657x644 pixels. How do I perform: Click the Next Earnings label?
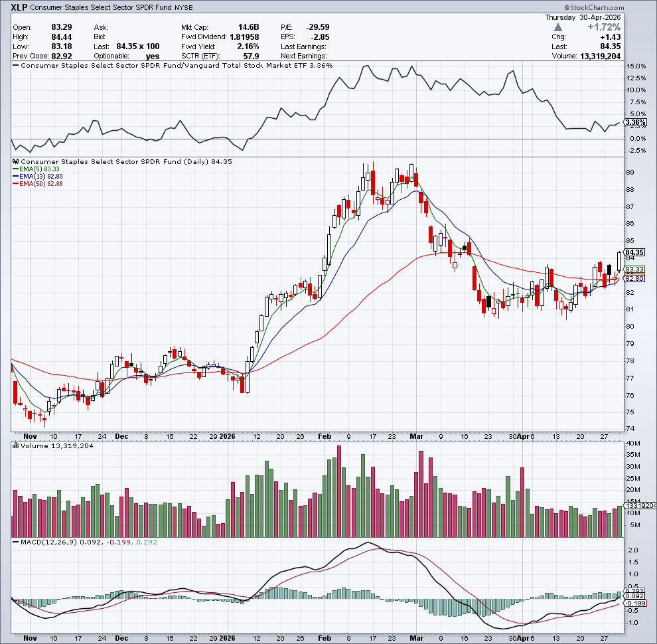[x=304, y=56]
